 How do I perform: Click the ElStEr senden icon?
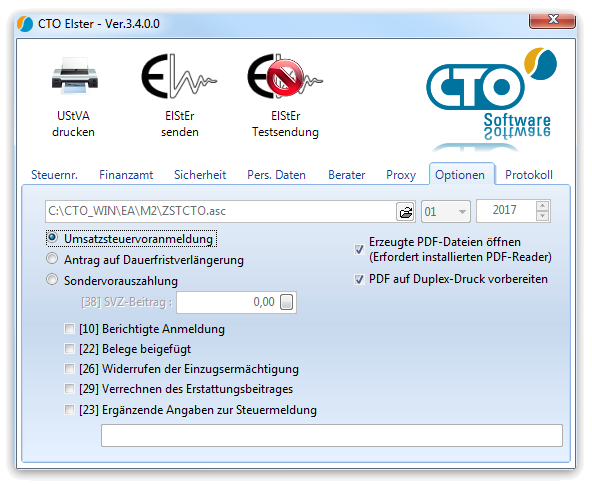tap(179, 76)
